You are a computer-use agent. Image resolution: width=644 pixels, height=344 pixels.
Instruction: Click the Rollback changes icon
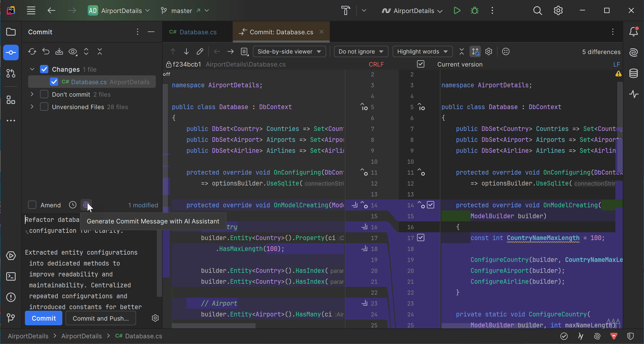click(x=46, y=51)
